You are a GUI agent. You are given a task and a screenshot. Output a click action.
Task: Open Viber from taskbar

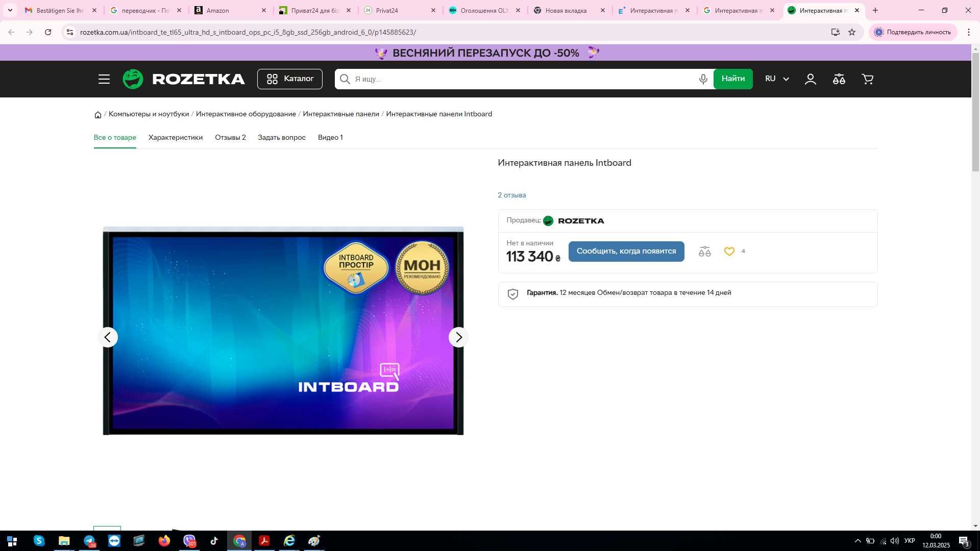(189, 541)
